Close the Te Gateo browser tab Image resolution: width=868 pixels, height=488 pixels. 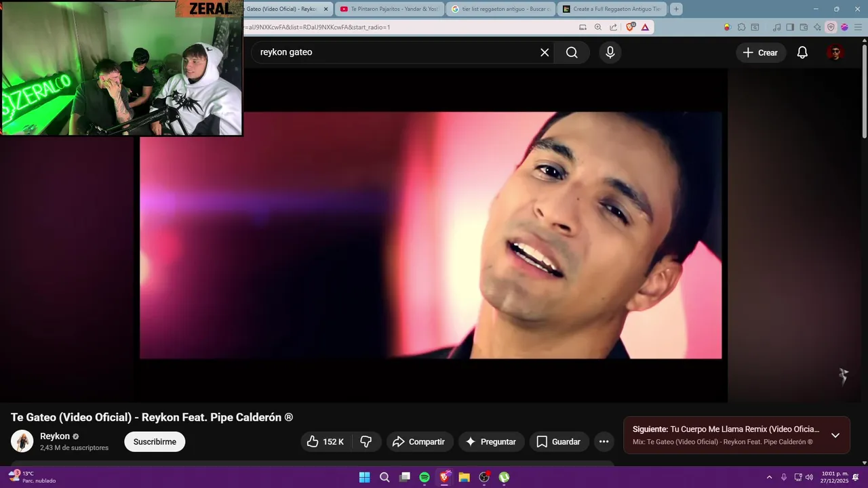click(x=325, y=9)
